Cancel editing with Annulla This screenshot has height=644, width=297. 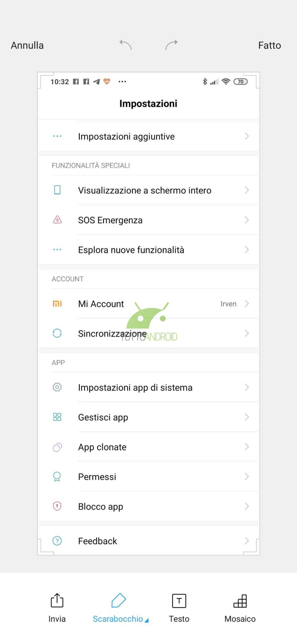pyautogui.click(x=27, y=45)
